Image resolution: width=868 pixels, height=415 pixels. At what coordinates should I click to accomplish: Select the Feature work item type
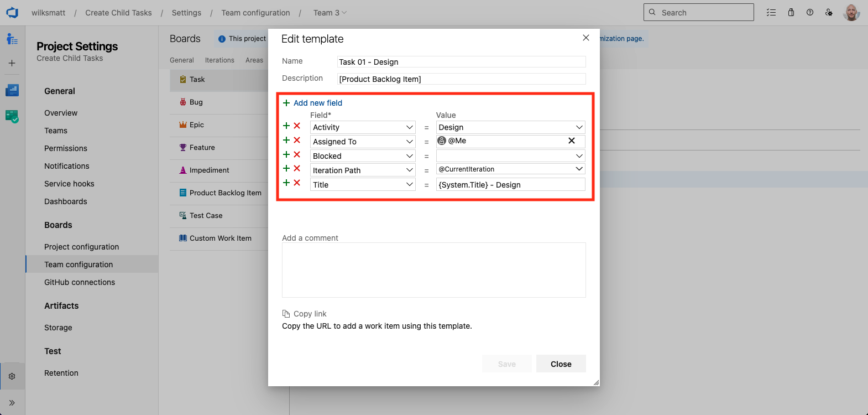tap(219, 148)
